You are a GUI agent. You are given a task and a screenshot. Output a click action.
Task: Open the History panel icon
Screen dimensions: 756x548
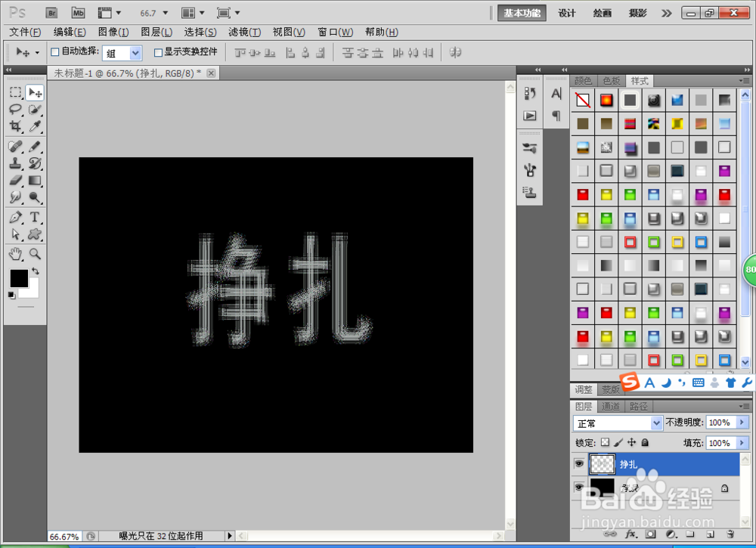[x=530, y=94]
